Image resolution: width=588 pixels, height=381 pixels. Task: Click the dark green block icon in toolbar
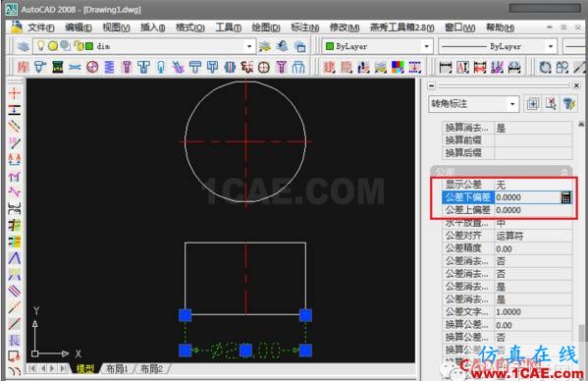[58, 67]
